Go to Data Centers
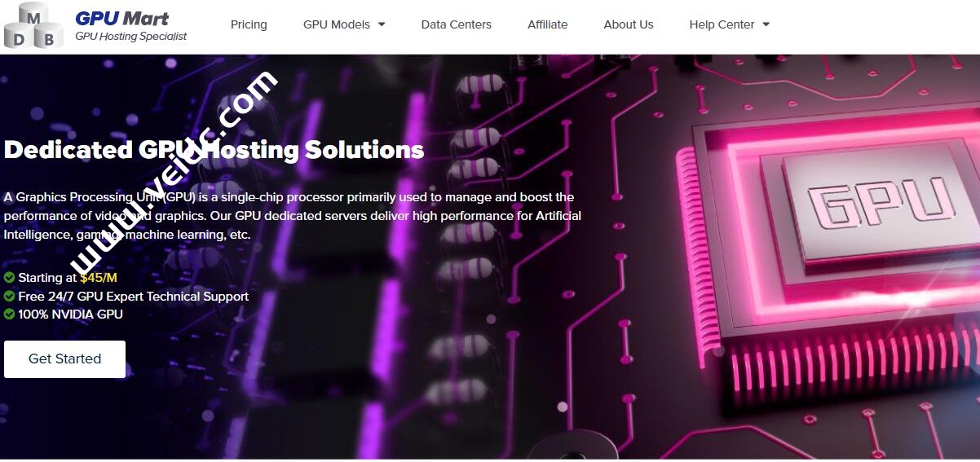Image resolution: width=980 pixels, height=462 pixels. 456,24
